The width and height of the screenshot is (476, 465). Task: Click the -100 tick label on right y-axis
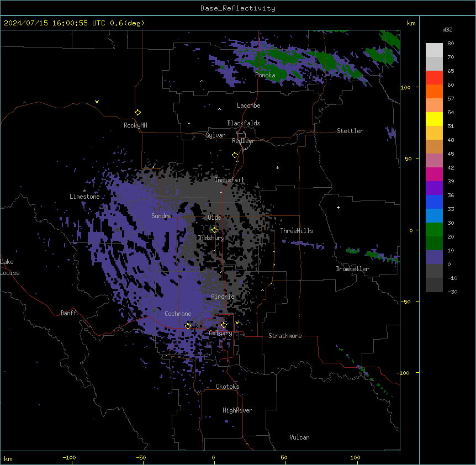click(404, 373)
